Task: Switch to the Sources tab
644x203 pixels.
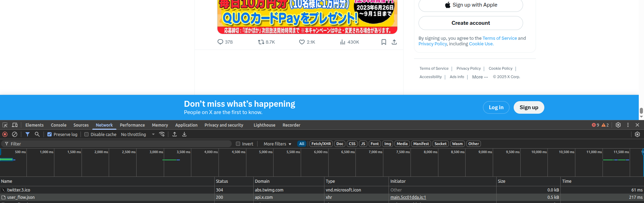Action: click(81, 125)
